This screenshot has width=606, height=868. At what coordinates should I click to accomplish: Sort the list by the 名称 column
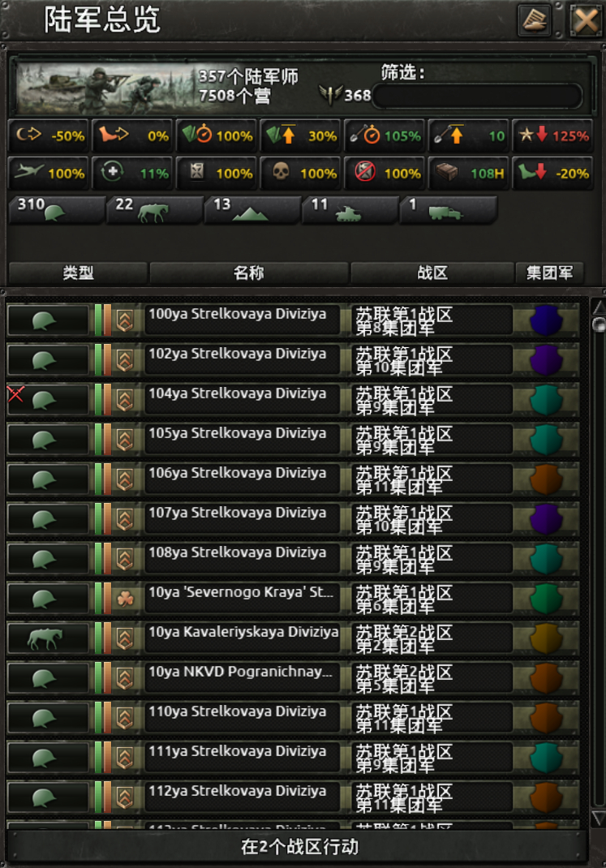(248, 273)
